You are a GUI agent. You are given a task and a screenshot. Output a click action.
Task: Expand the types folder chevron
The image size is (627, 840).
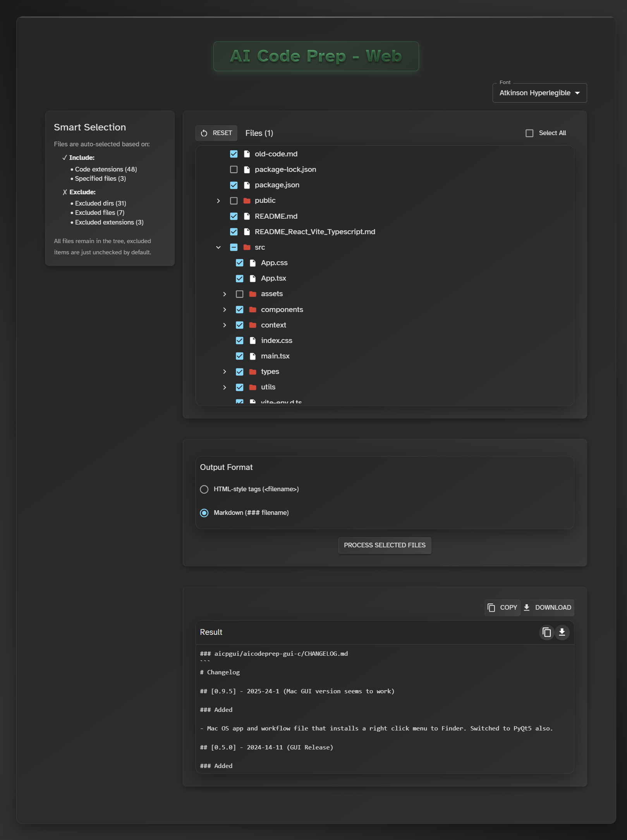click(225, 372)
